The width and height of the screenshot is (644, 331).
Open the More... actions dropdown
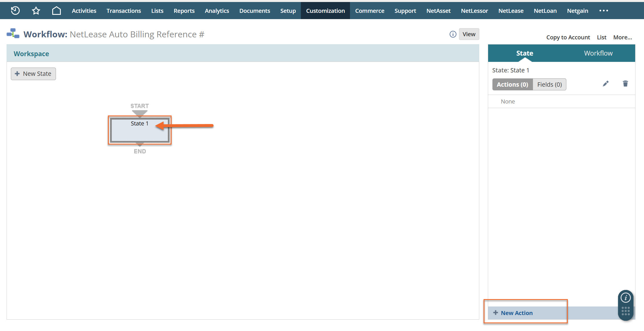tap(622, 37)
